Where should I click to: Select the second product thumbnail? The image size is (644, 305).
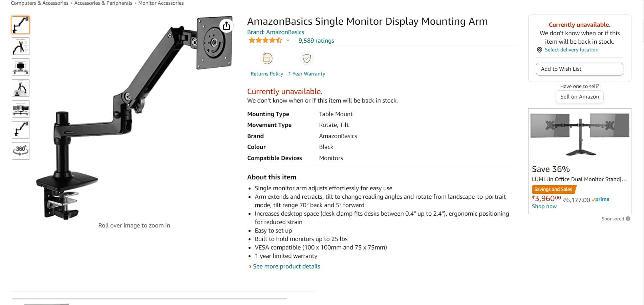click(x=20, y=46)
